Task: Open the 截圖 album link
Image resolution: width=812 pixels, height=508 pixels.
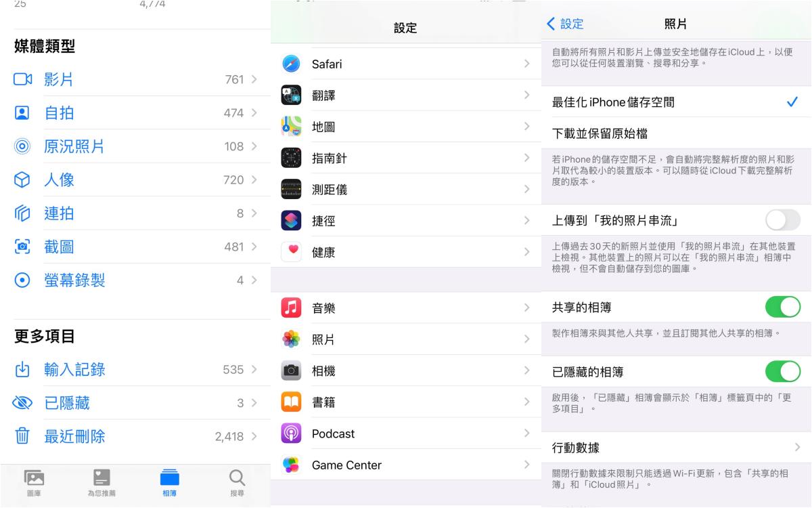Action: pyautogui.click(x=59, y=247)
